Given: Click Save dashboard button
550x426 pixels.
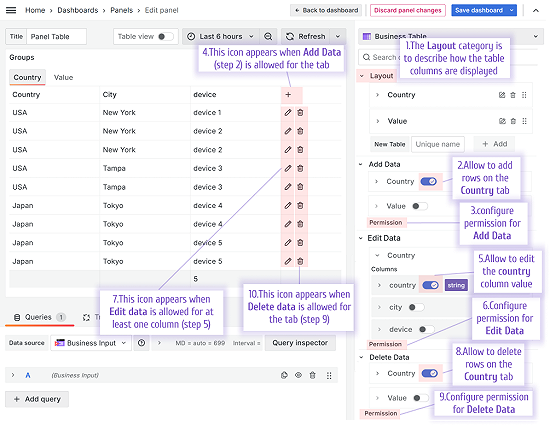Looking at the screenshot, I should point(479,11).
